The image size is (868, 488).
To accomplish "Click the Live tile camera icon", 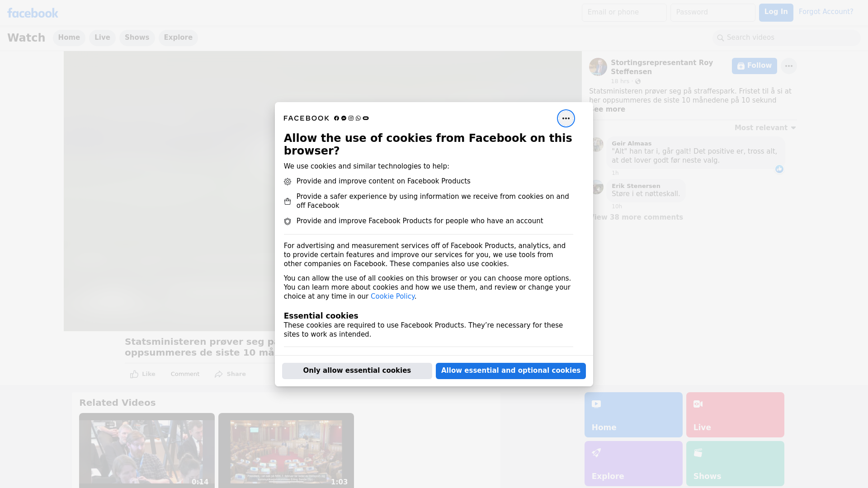I will 698,404.
